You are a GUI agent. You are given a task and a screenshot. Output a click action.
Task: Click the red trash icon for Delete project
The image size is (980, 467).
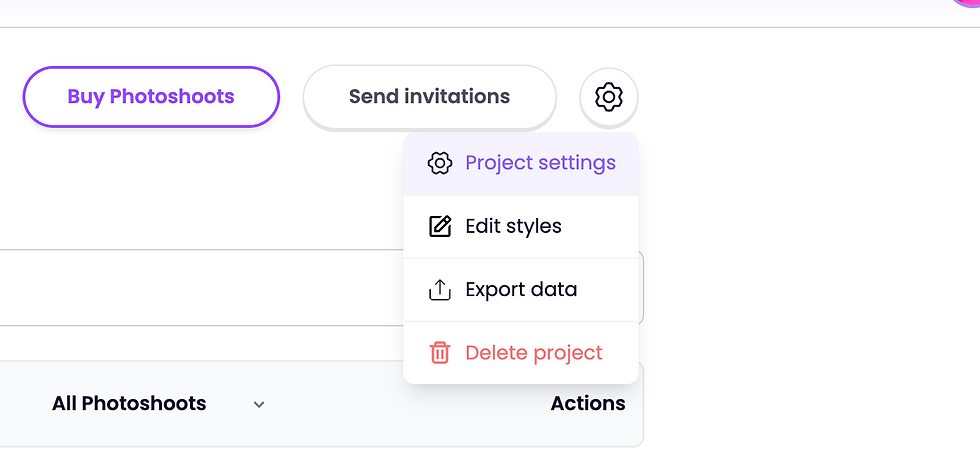point(439,353)
